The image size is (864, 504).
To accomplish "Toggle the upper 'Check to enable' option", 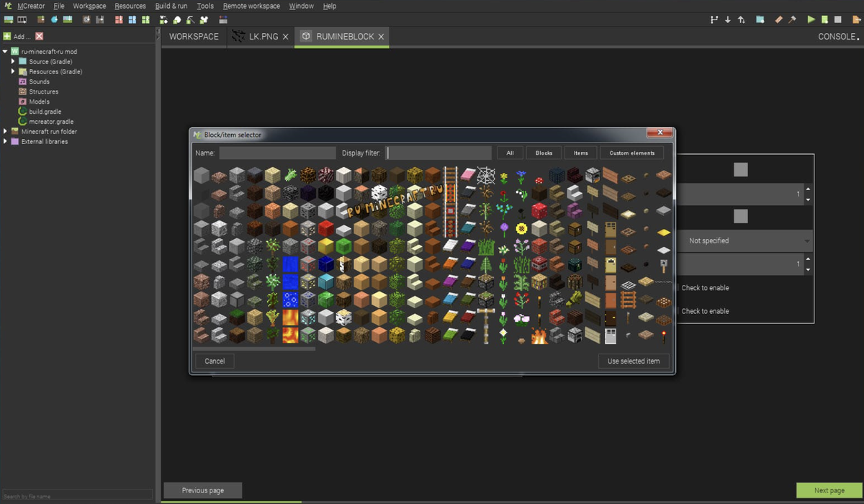I will click(705, 288).
